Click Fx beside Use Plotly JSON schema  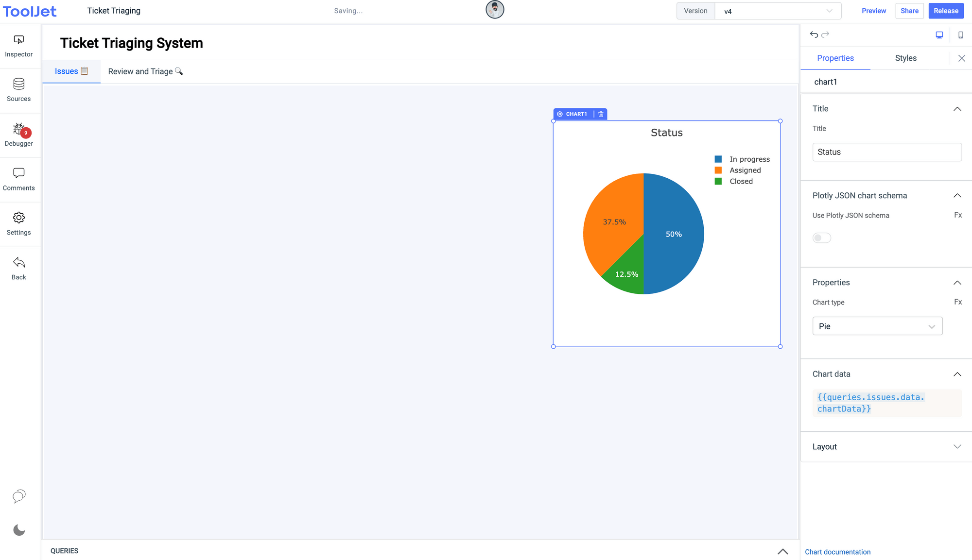coord(957,215)
